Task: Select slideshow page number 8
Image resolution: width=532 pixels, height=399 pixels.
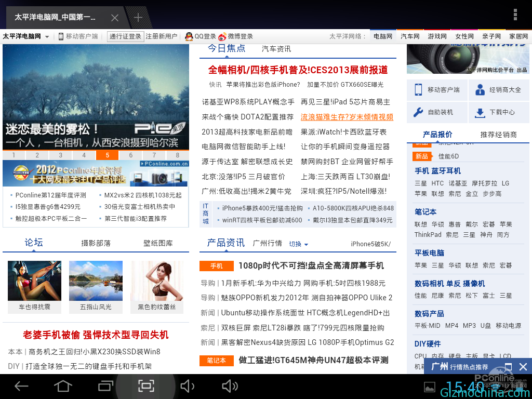Action: [177, 155]
